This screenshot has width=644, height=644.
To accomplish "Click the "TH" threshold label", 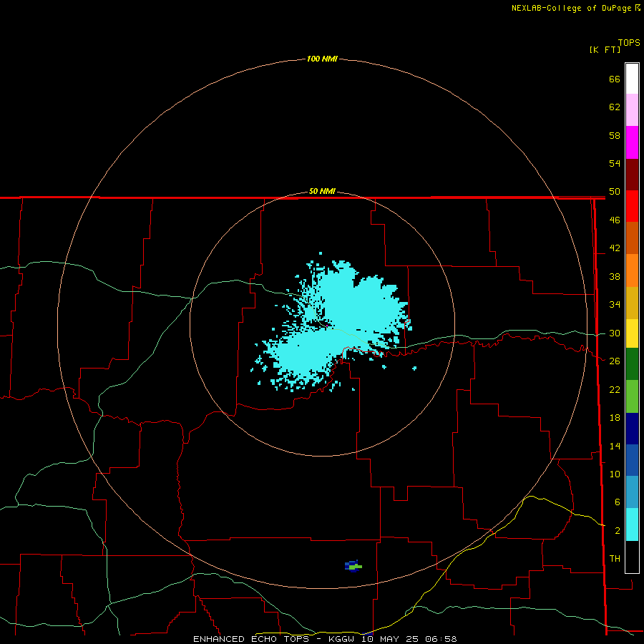I will pyautogui.click(x=615, y=559).
